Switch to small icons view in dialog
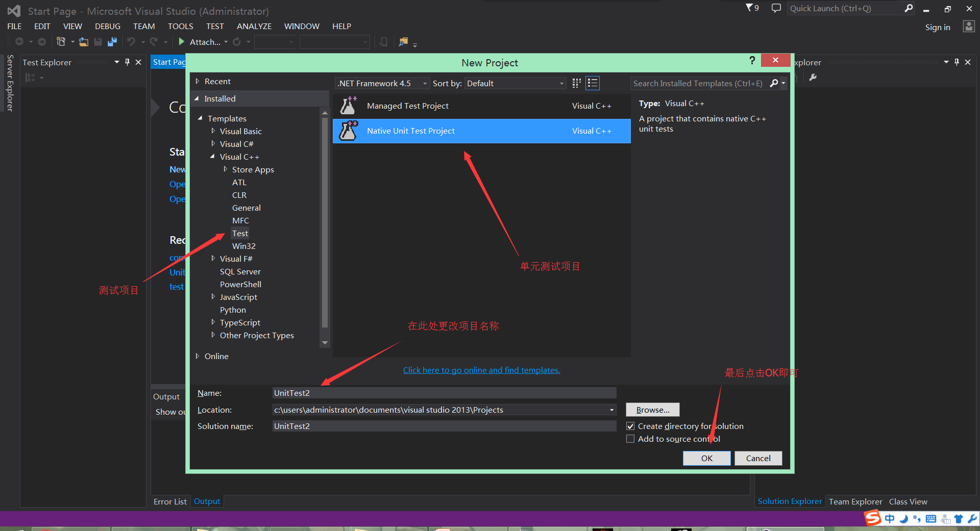 coord(577,83)
